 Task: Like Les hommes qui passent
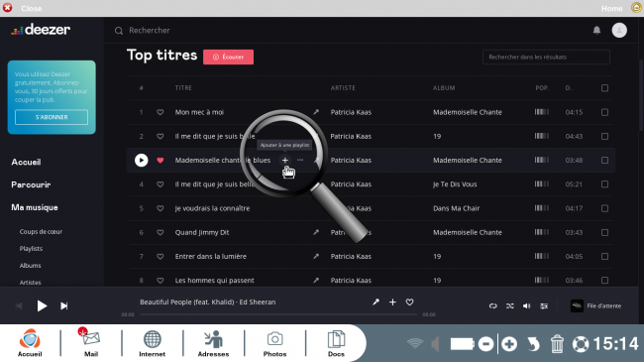click(x=161, y=281)
